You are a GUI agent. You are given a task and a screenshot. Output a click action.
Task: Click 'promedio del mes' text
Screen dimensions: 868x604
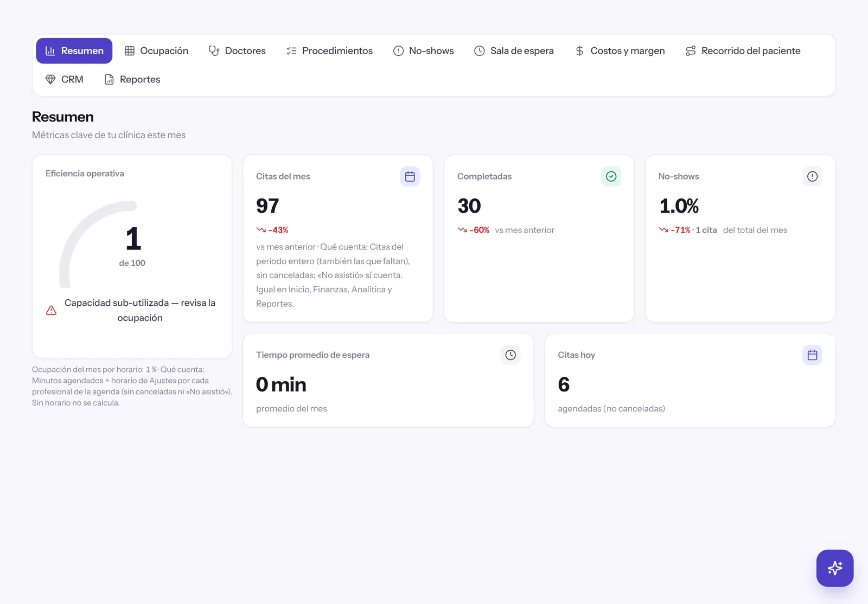[x=291, y=408]
